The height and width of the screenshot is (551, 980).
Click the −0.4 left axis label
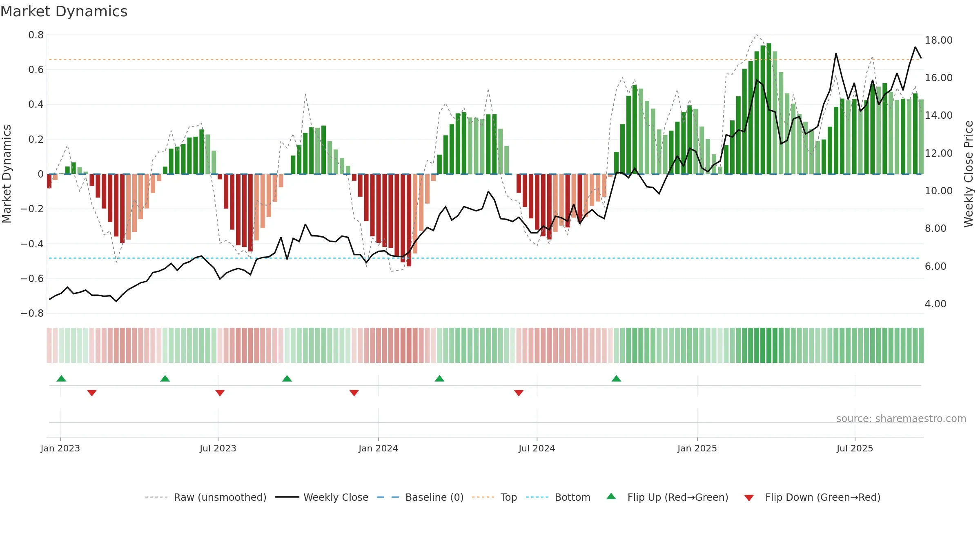click(32, 244)
